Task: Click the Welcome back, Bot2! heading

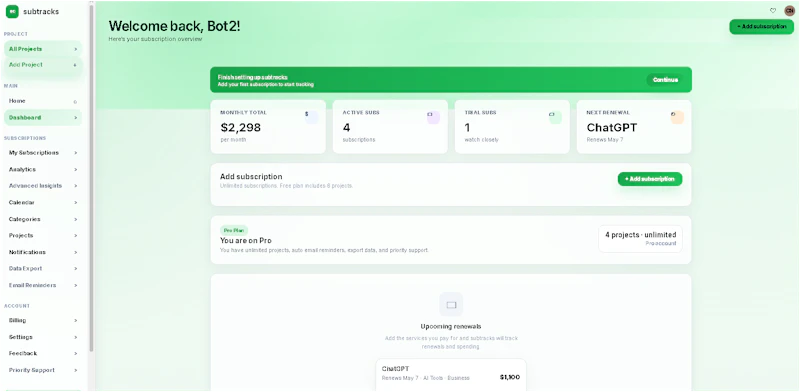Action: pyautogui.click(x=174, y=26)
